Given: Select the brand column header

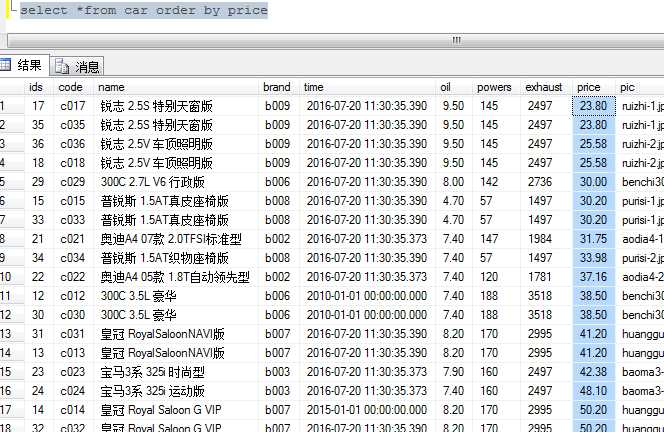Looking at the screenshot, I should (x=277, y=87).
